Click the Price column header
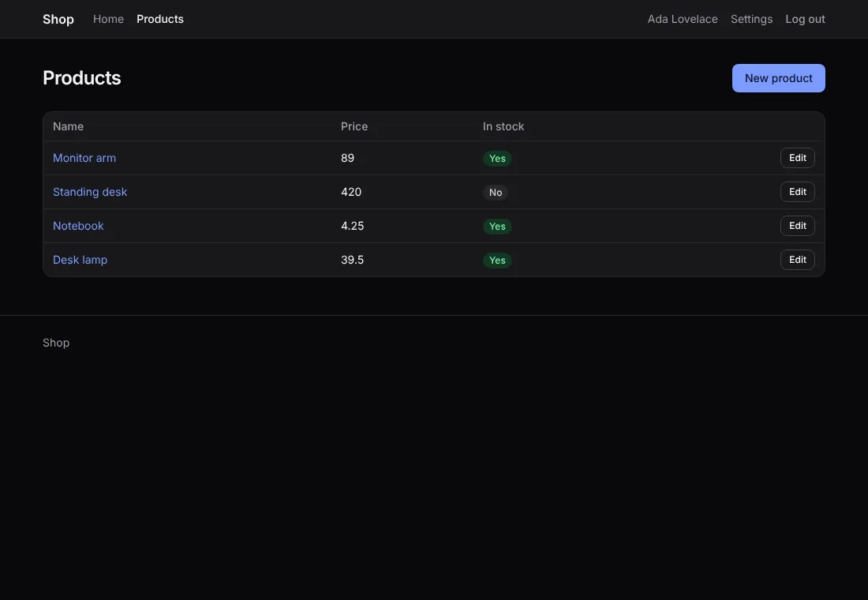This screenshot has height=600, width=868. [354, 126]
